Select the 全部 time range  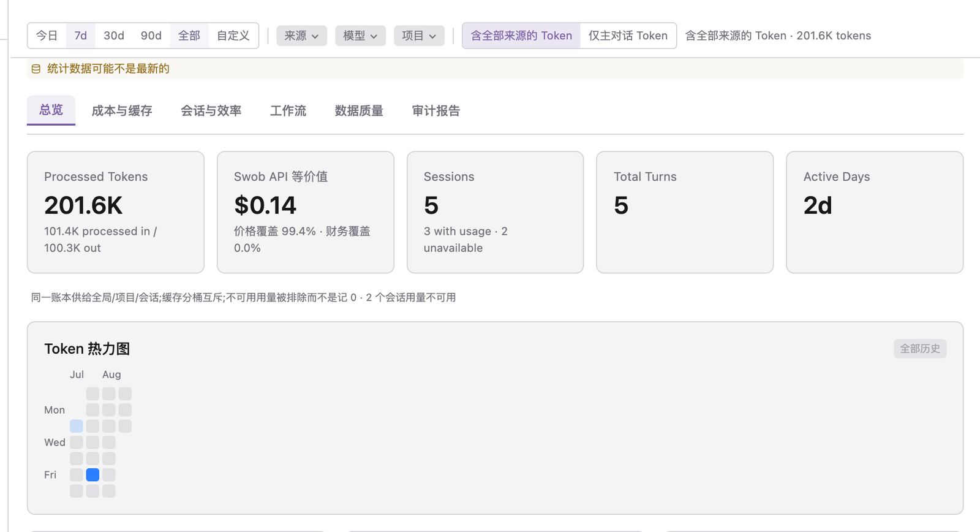coord(189,36)
